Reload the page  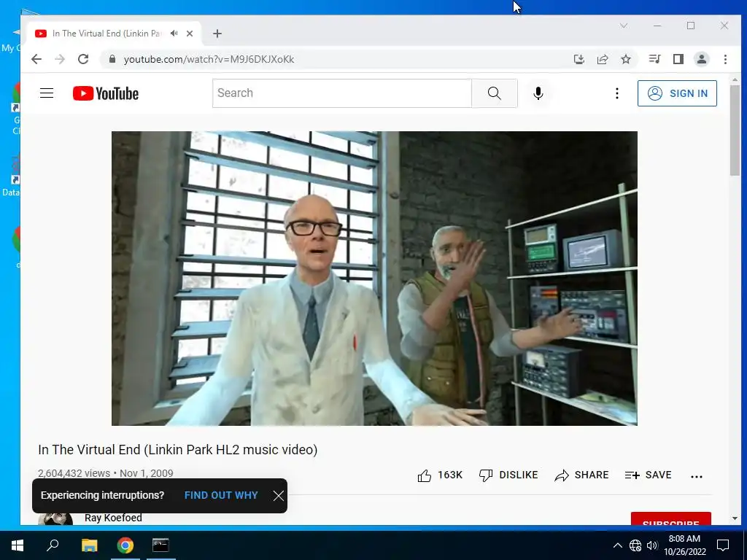(x=83, y=59)
